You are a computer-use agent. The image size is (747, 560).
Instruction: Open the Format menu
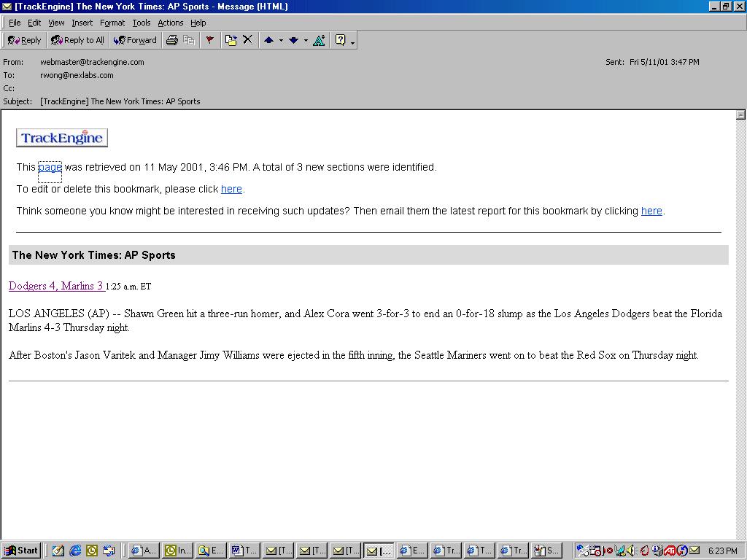pos(112,23)
